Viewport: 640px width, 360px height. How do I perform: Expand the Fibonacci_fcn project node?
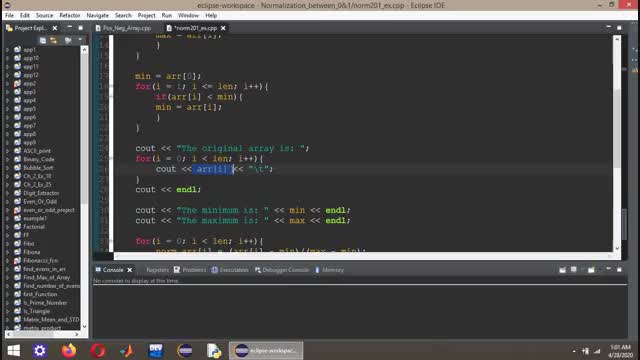(7, 260)
